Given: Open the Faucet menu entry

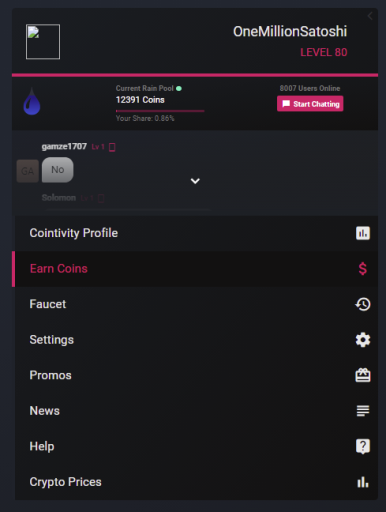Looking at the screenshot, I should (196, 304).
